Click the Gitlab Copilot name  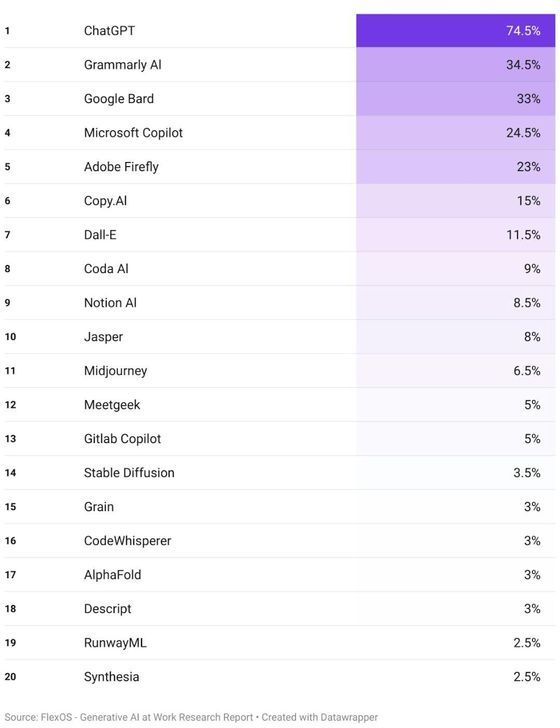(x=122, y=438)
